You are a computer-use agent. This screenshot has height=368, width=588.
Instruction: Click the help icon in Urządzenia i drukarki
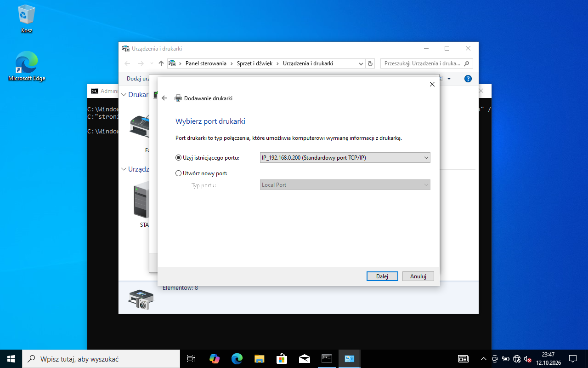coord(468,79)
